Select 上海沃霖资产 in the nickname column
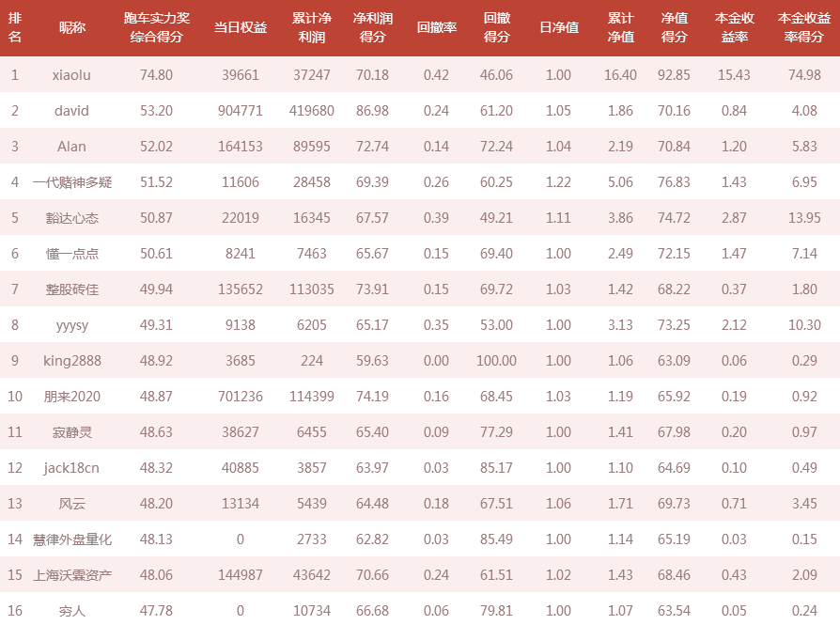Viewport: 840px width, 625px height. click(71, 575)
